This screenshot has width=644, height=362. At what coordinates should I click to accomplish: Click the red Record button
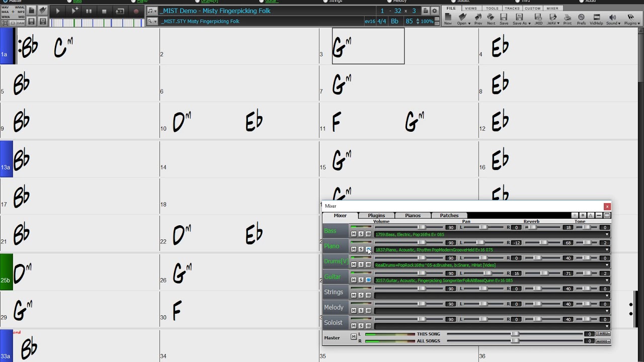click(136, 11)
